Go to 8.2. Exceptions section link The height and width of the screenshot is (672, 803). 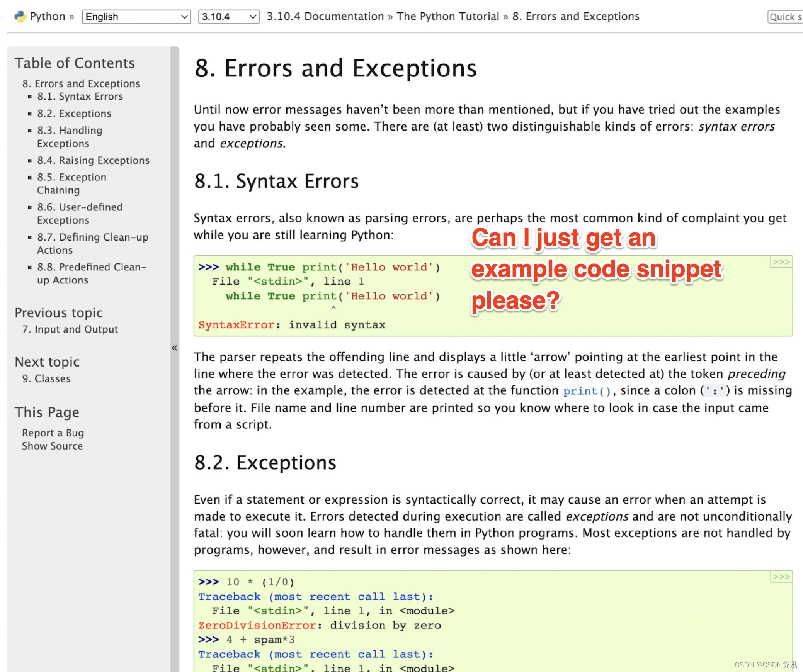click(x=74, y=114)
